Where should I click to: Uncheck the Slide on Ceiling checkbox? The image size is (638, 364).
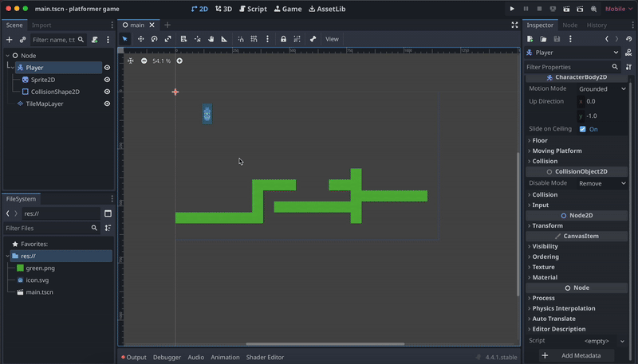pyautogui.click(x=583, y=129)
